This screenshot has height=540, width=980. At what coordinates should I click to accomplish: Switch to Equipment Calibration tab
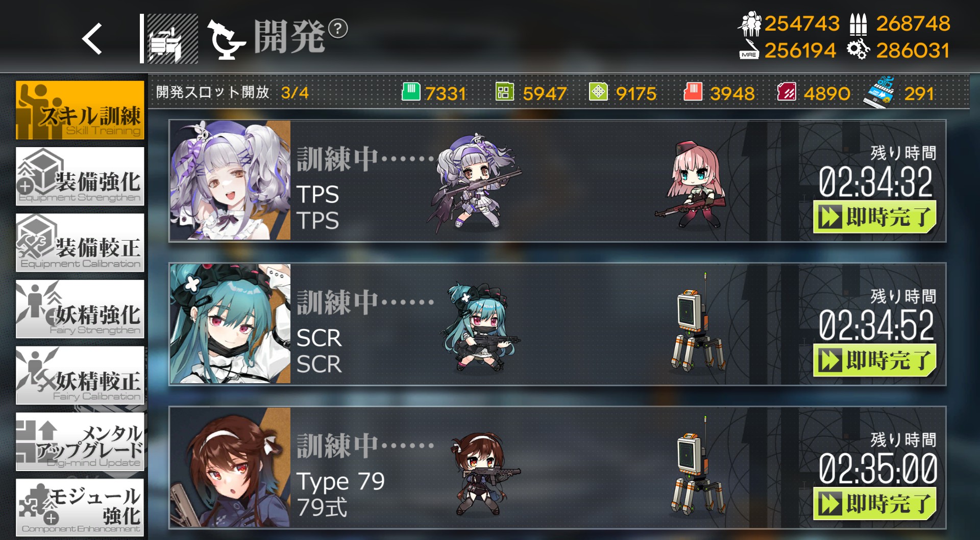coord(80,243)
